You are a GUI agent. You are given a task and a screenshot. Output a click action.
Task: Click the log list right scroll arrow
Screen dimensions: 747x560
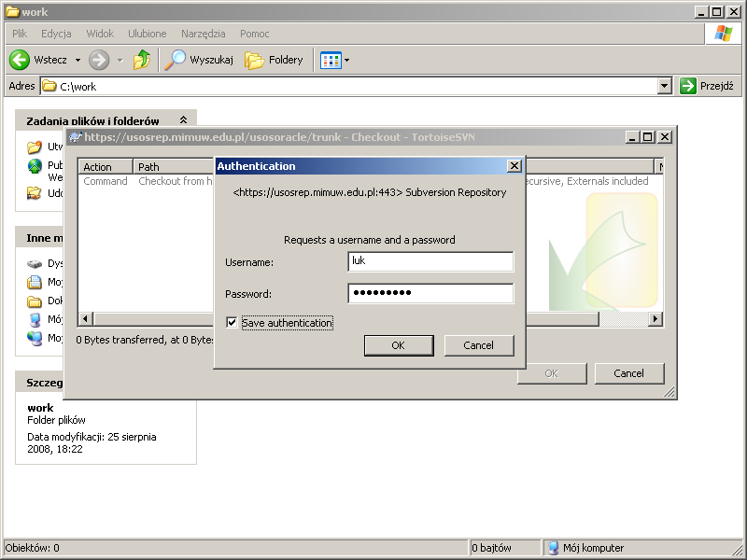click(655, 318)
